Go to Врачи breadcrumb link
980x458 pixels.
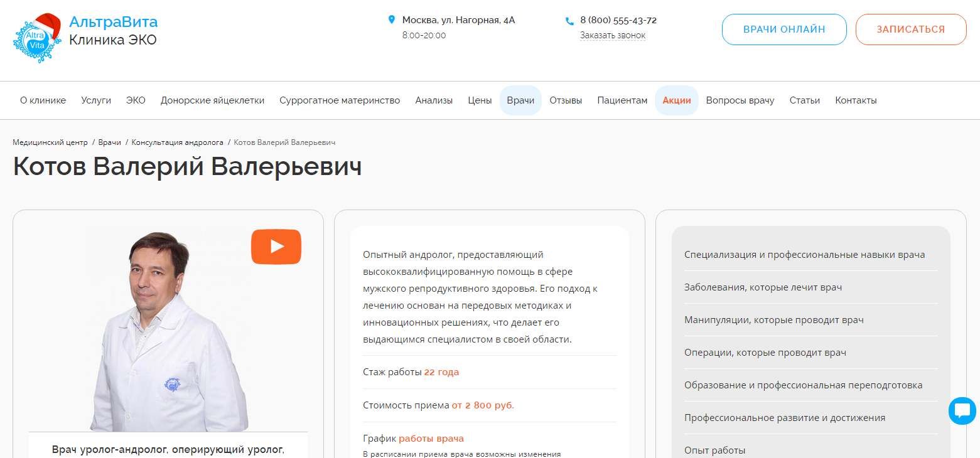pyautogui.click(x=110, y=142)
